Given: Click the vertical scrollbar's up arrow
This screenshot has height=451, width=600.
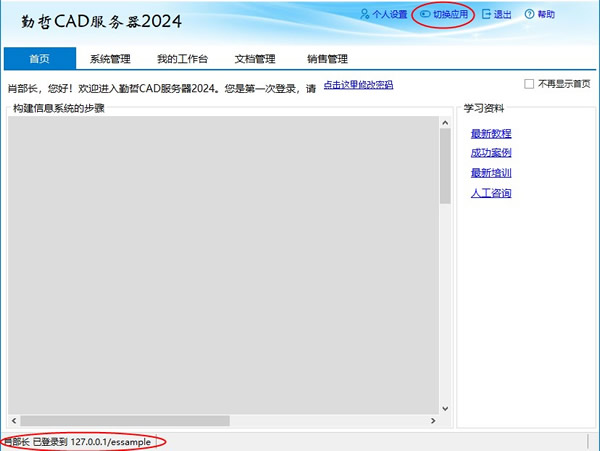Looking at the screenshot, I should click(445, 123).
